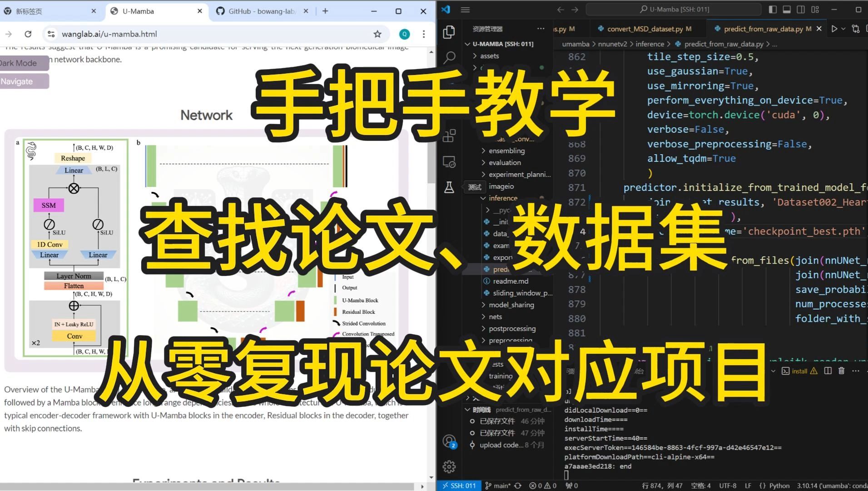Viewport: 868px width, 491px height.
Task: Open the compare changes icon in editor toolbar
Action: pyautogui.click(x=856, y=29)
